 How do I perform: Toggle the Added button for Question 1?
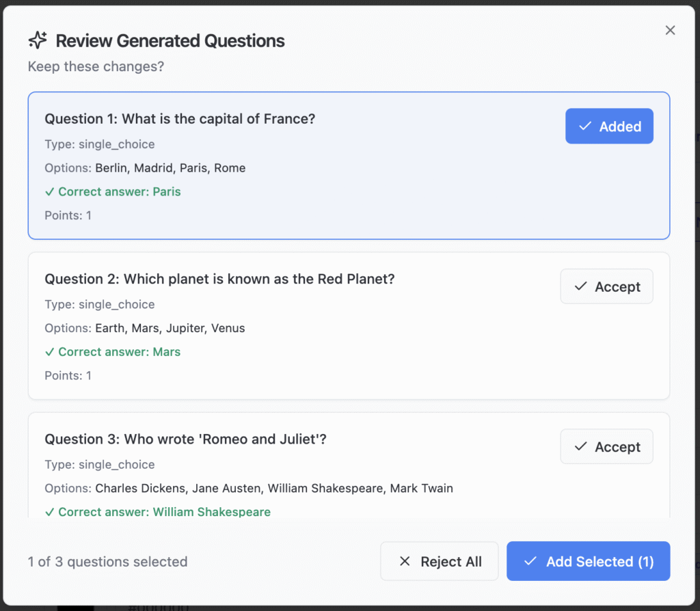pos(608,126)
